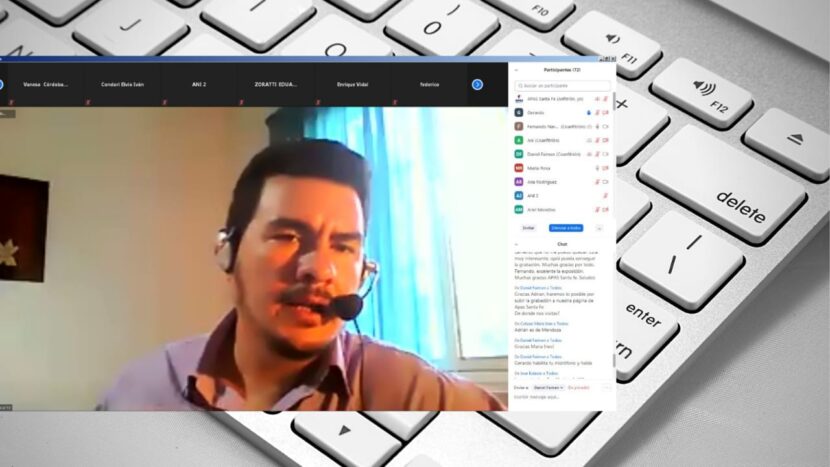Collapse the Participantes panel with its chevron

coord(517,71)
